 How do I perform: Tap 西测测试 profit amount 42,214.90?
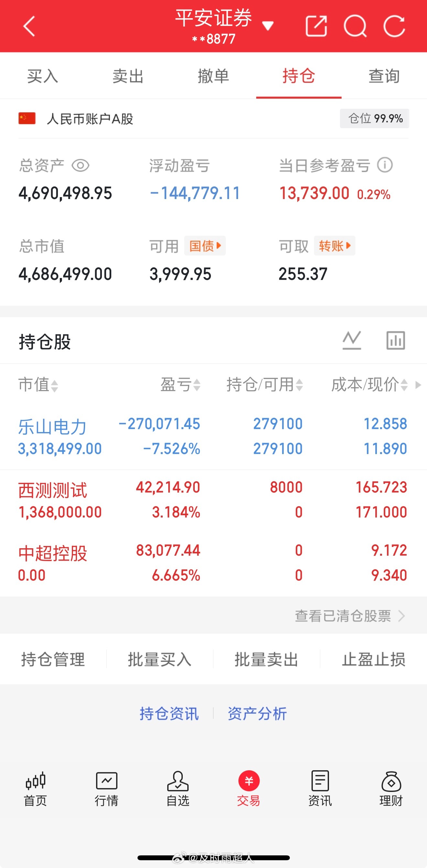coord(168,487)
